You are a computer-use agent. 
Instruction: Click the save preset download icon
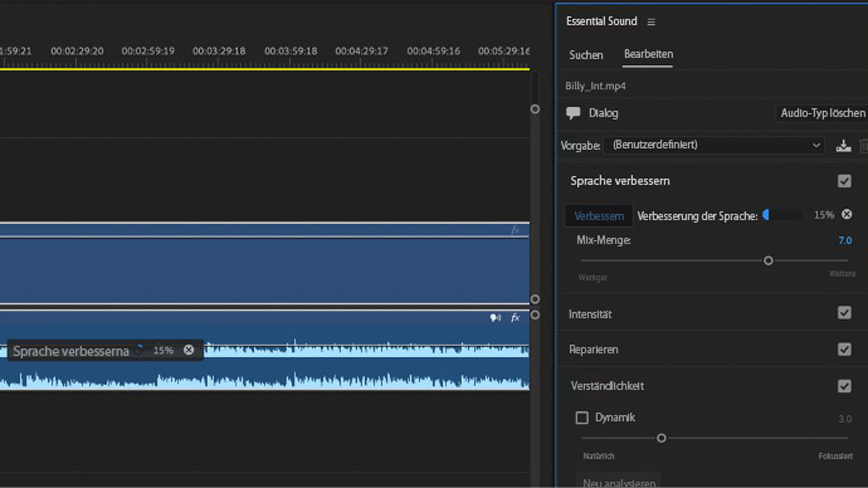(x=843, y=145)
